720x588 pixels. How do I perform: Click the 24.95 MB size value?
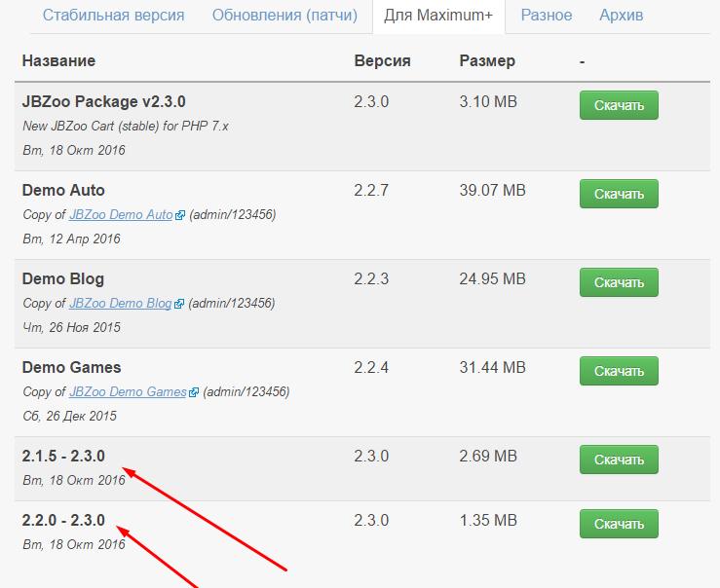pos(492,278)
